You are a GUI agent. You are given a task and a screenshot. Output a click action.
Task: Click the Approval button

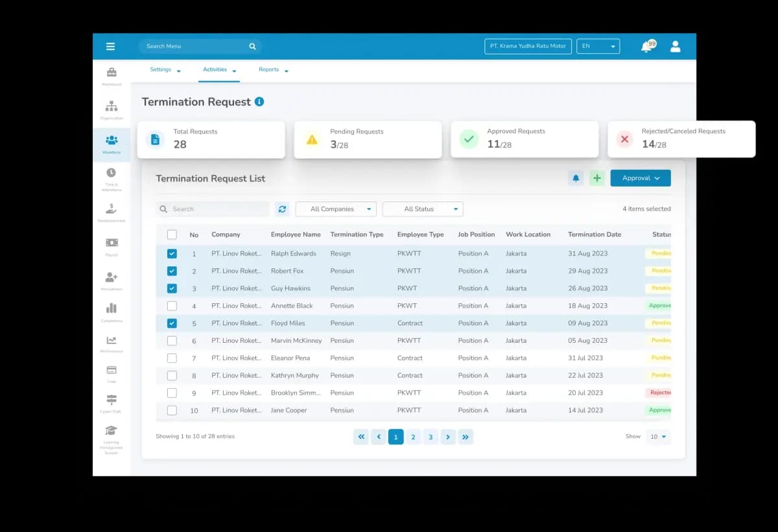[x=641, y=178]
